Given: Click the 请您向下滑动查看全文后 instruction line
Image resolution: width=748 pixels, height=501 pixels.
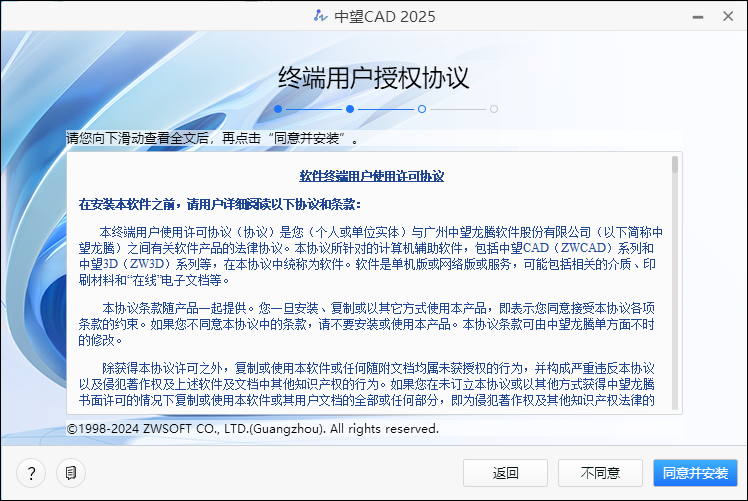Looking at the screenshot, I should 212,138.
